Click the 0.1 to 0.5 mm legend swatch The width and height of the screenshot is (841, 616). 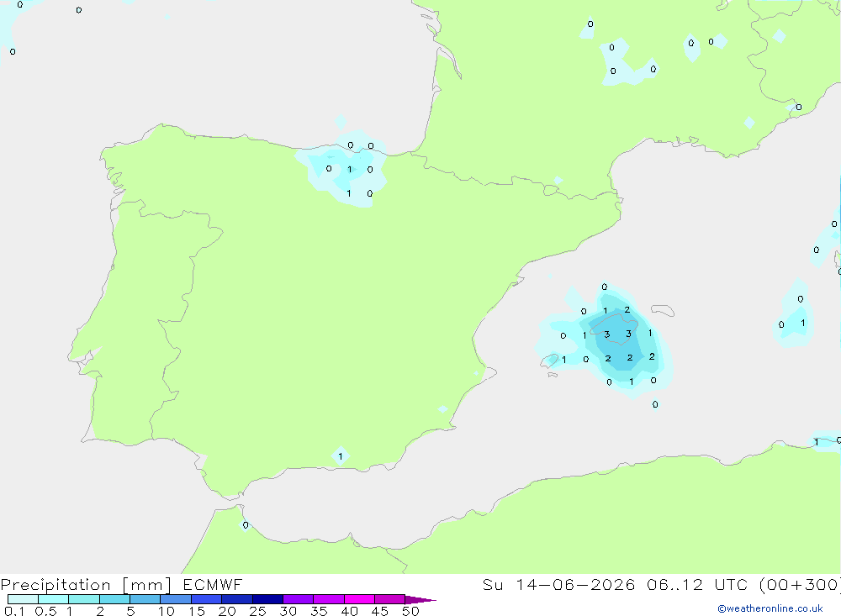pos(23,599)
